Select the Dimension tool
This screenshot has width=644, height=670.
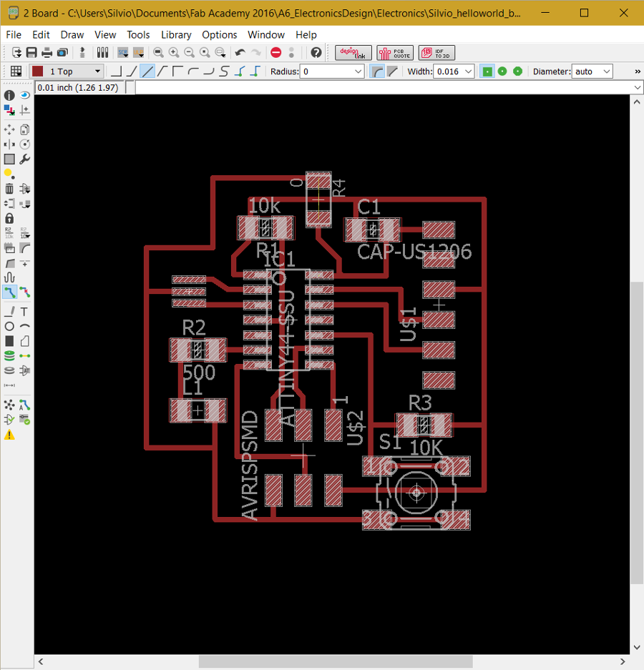(x=9, y=385)
